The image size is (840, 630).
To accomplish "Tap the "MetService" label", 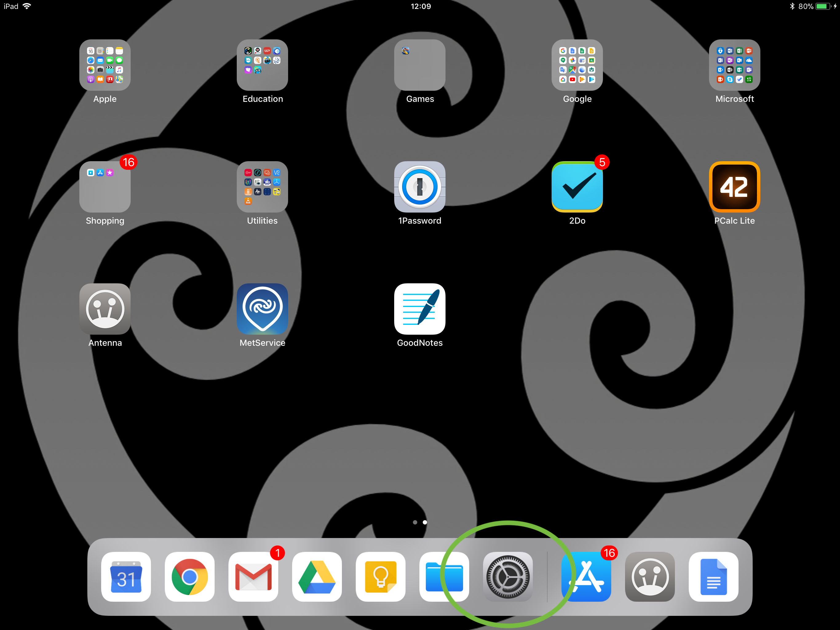I will (262, 343).
